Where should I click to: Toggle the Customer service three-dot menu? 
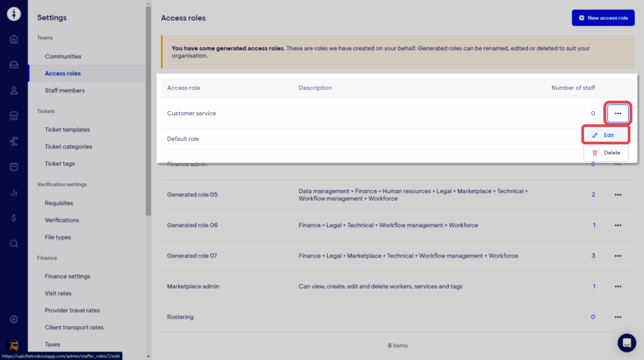pos(618,113)
